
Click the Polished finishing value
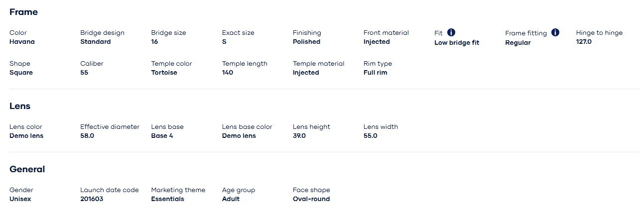[x=306, y=42]
